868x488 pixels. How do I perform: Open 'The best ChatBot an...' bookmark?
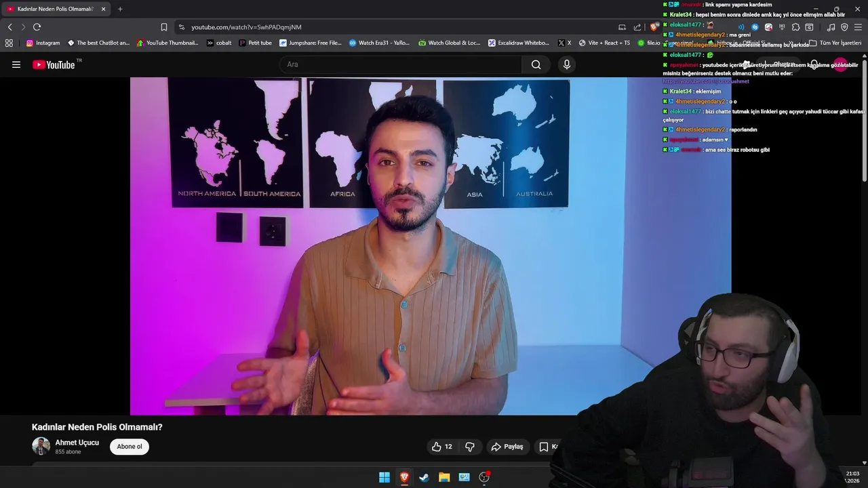click(98, 43)
